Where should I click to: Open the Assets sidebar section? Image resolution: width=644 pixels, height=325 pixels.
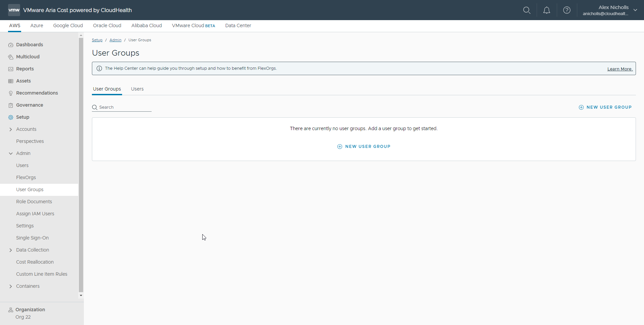pyautogui.click(x=23, y=81)
